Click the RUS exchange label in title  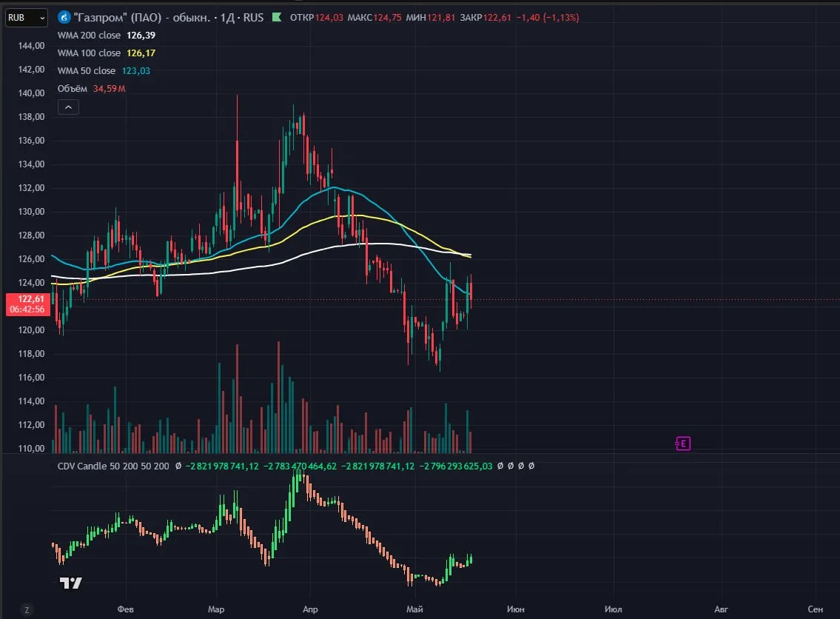(253, 18)
